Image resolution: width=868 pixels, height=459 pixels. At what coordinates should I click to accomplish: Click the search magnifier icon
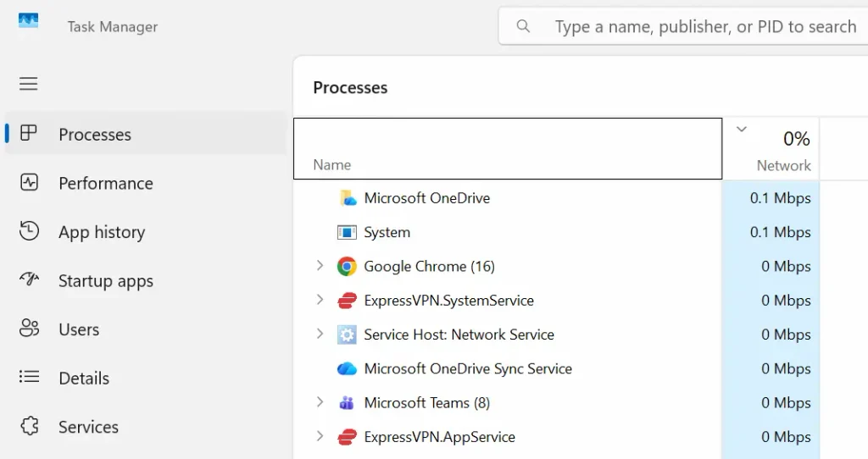(x=523, y=26)
